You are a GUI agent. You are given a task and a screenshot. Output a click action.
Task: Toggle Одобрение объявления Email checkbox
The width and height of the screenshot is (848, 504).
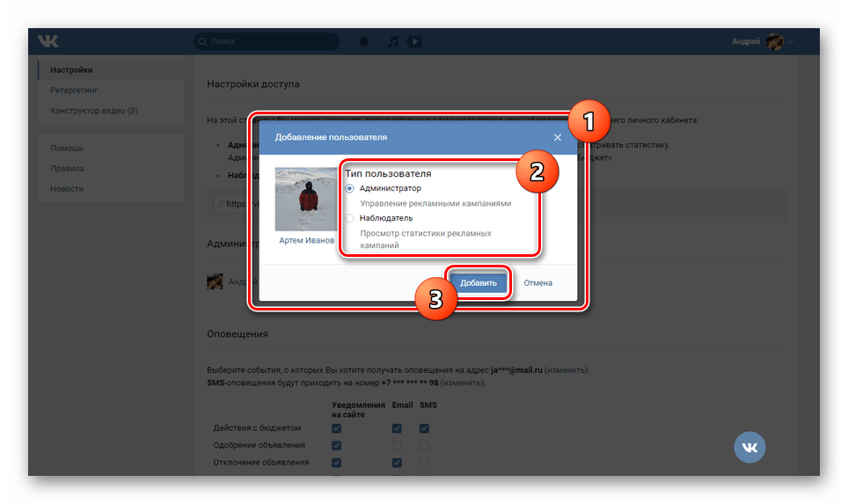[397, 446]
